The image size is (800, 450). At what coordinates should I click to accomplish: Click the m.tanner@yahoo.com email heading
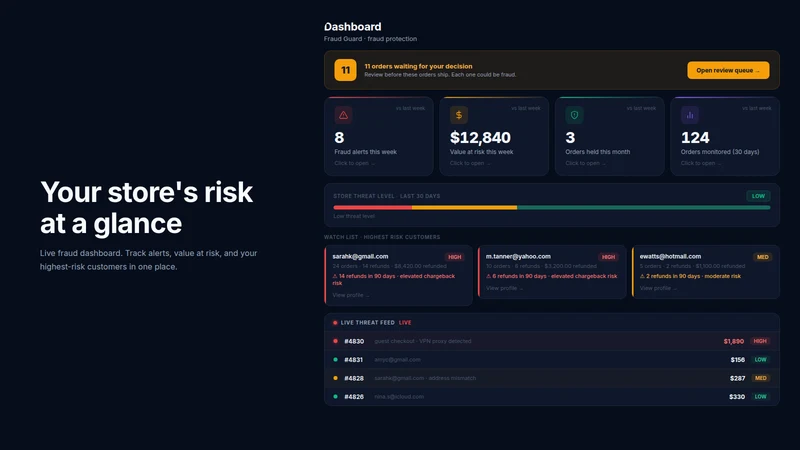(x=518, y=257)
